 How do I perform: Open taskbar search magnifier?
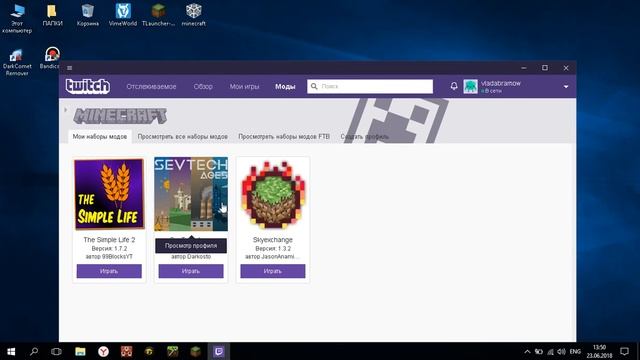34,351
